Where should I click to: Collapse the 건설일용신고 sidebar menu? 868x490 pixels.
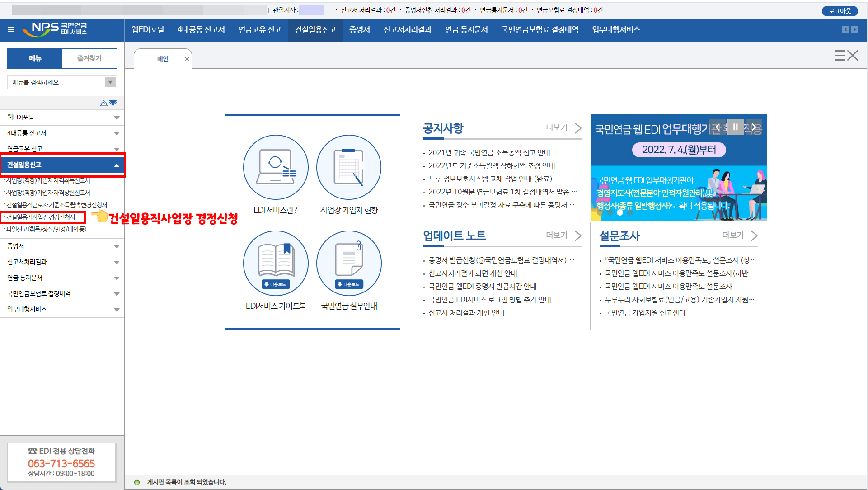[62, 165]
